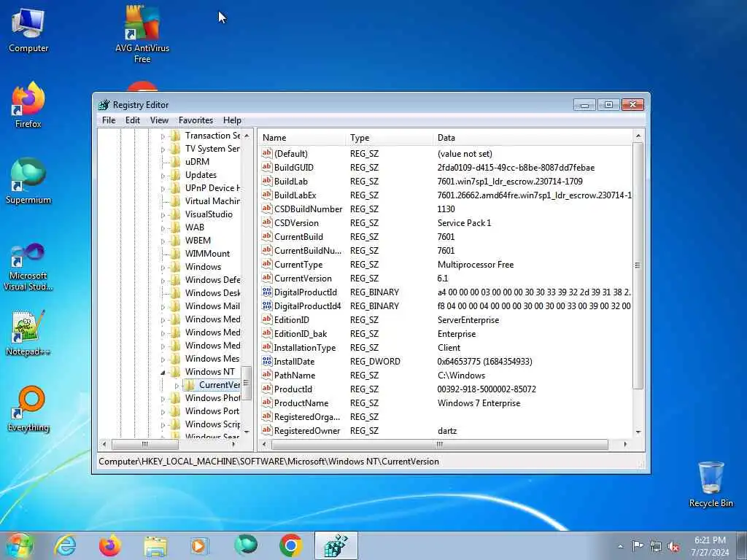Image resolution: width=747 pixels, height=560 pixels.
Task: Expand the Windows Mail tree node
Action: tap(163, 307)
